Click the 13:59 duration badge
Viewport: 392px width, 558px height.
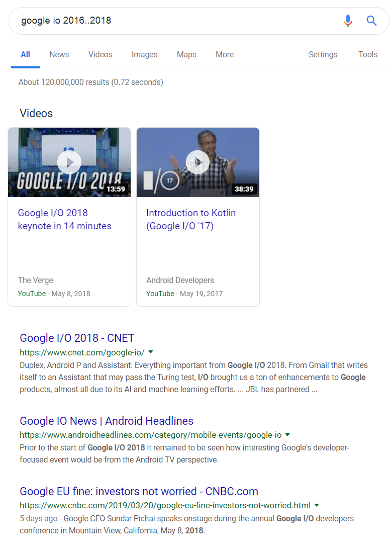click(x=116, y=189)
